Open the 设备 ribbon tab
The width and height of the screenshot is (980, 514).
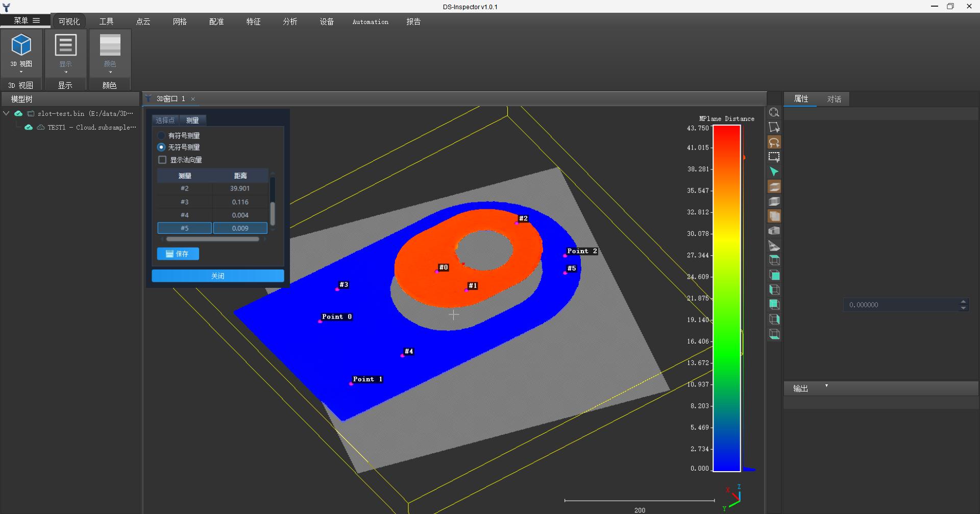click(x=327, y=21)
